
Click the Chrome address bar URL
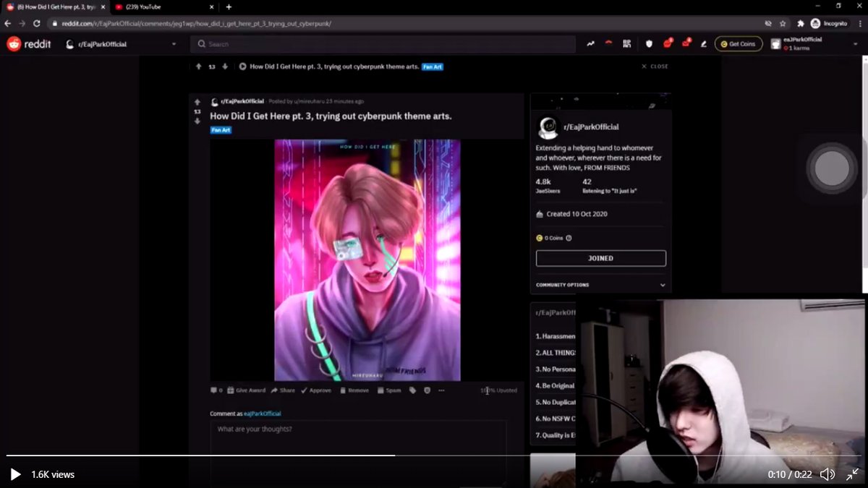coord(196,23)
